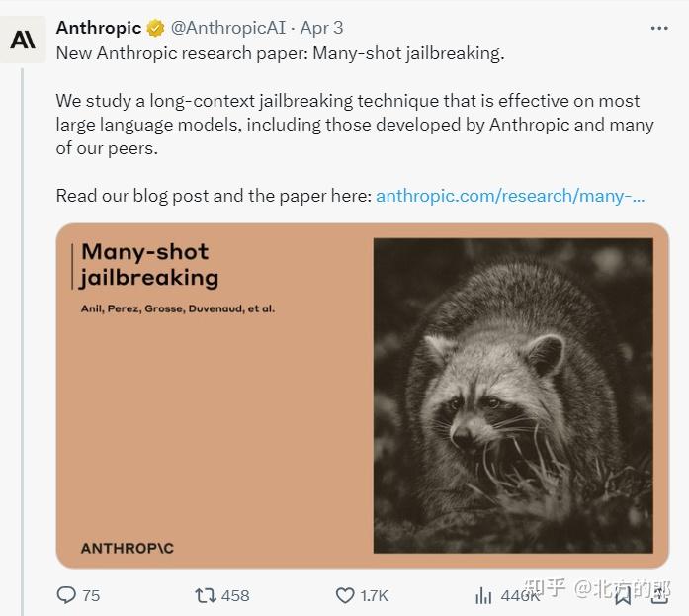Viewport: 689px width, 616px height.
Task: Click the Anthropic display name
Action: pos(99,29)
